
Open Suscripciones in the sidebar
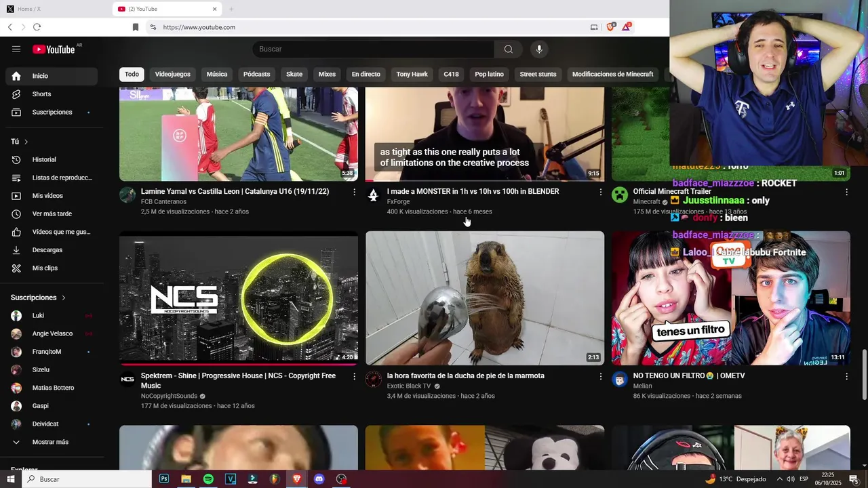point(52,112)
